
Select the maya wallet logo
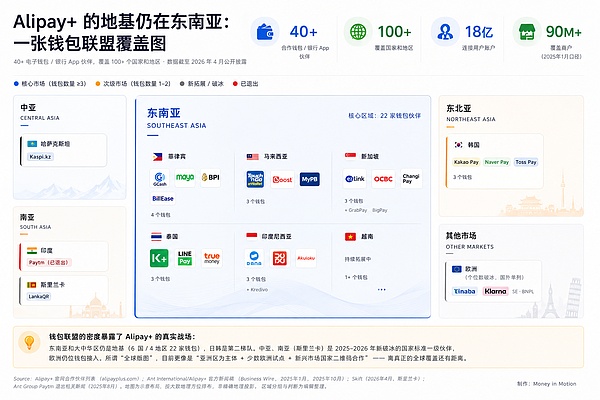tap(185, 177)
